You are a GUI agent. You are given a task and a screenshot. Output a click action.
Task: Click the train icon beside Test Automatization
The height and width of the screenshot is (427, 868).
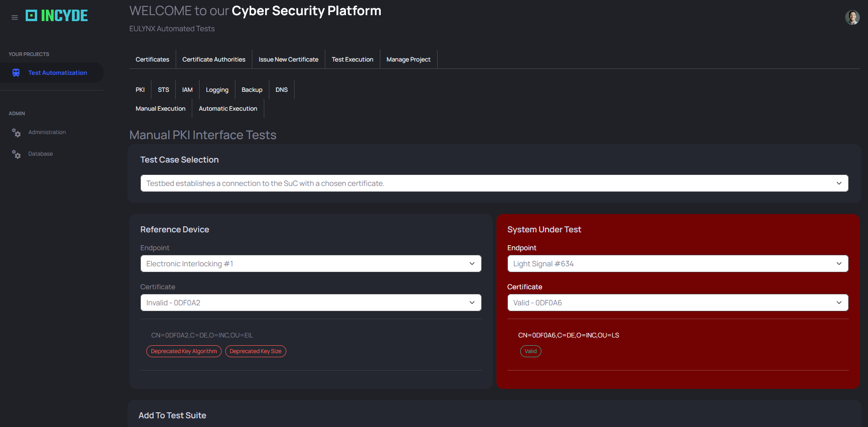[16, 73]
